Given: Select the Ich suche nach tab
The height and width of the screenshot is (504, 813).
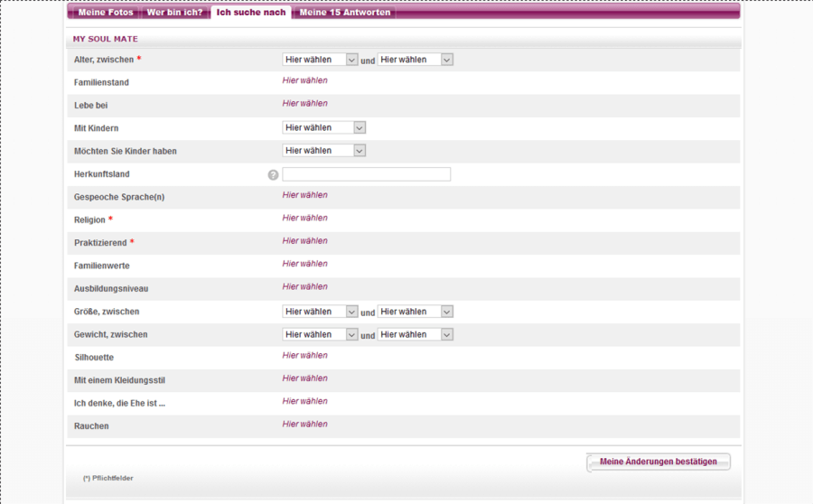Looking at the screenshot, I should [251, 12].
